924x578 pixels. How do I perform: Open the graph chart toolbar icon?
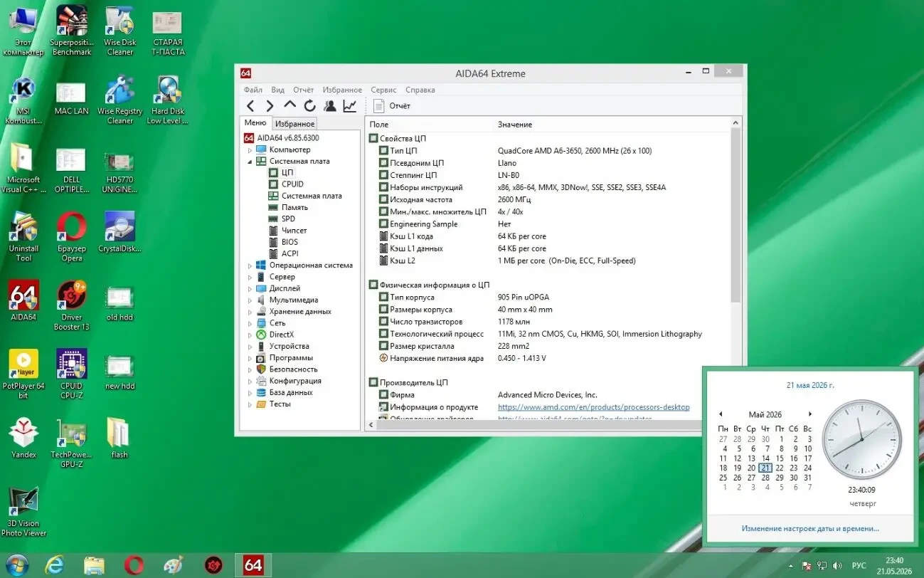pos(350,105)
